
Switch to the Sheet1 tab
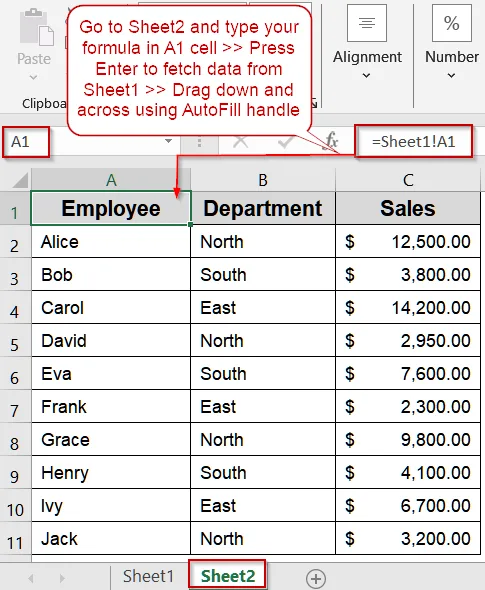pos(149,576)
